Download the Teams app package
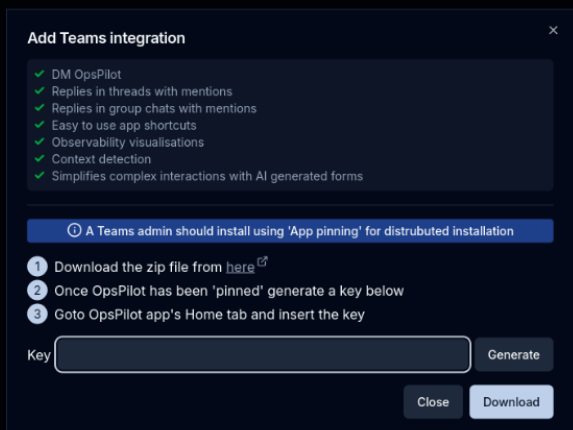Screen dimensions: 573x430 (511, 402)
